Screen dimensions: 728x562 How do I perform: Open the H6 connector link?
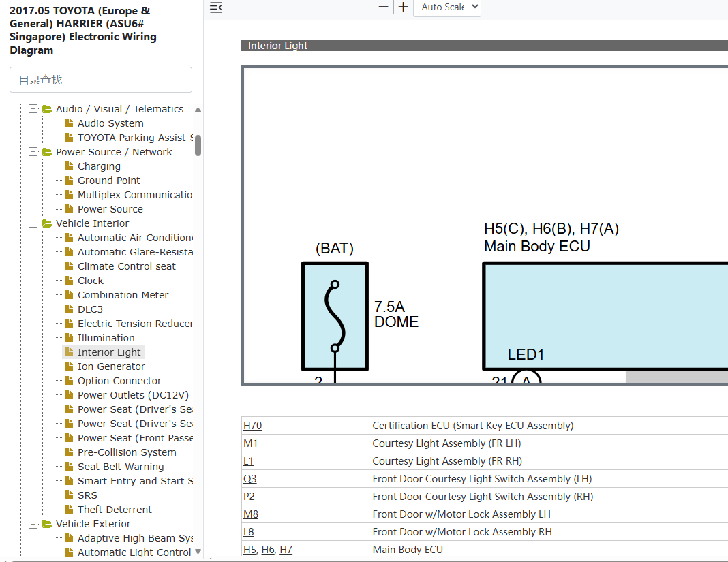click(x=268, y=550)
